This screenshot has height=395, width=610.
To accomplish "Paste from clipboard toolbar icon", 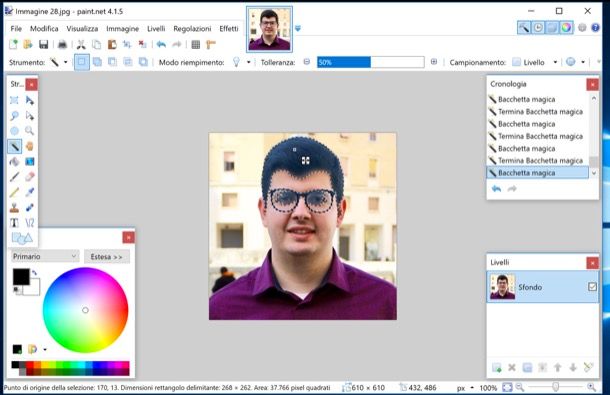I will 112,44.
